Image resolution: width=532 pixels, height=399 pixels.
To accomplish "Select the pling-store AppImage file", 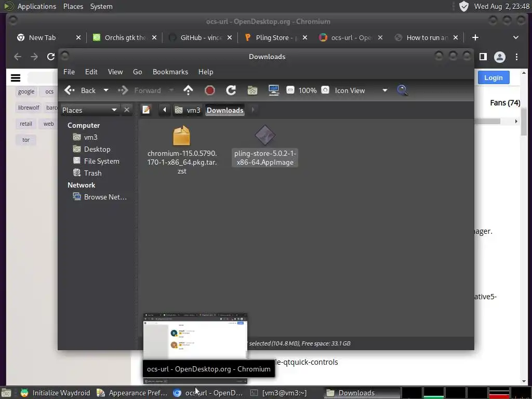I will pyautogui.click(x=265, y=145).
